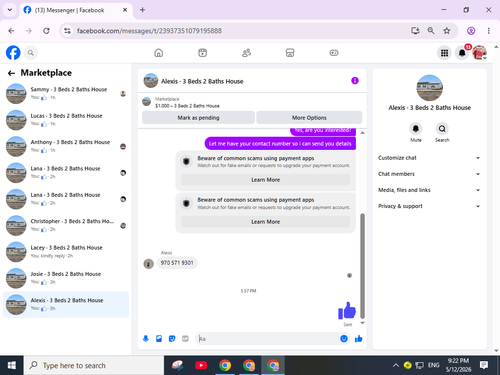Expand the Customize chat section
500x375 pixels.
[429, 158]
